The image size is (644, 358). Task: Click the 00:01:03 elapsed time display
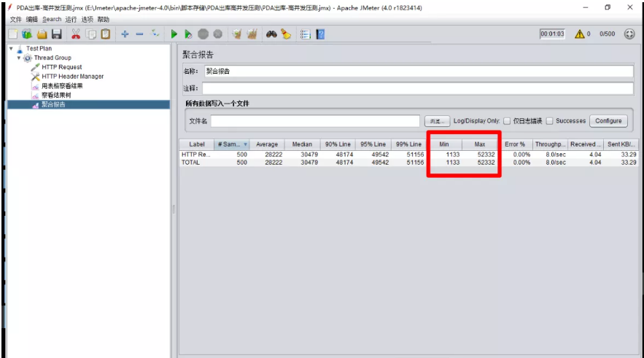point(552,34)
